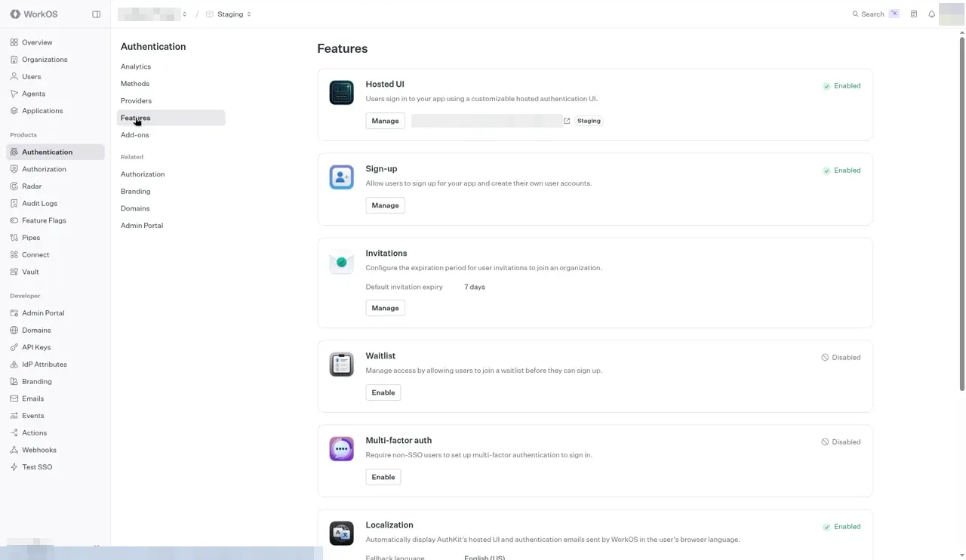Click the Waitlist clipboard icon
Screen dimensions: 966x560
tap(341, 365)
